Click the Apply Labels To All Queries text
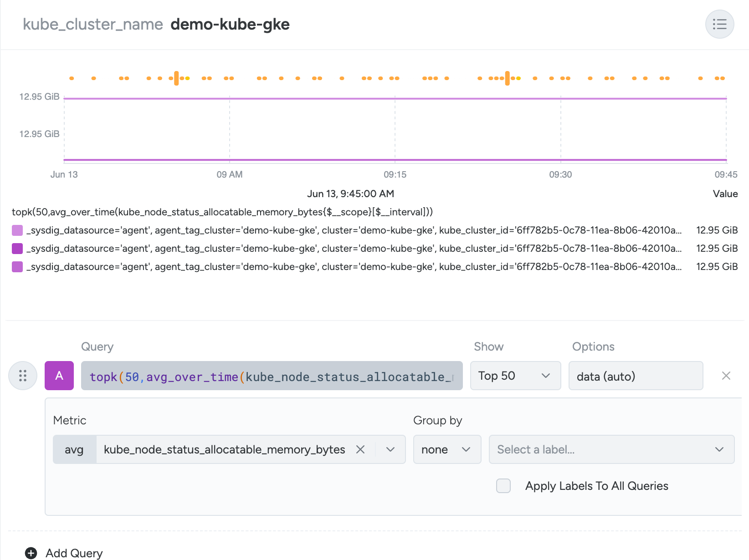749x560 pixels. (597, 486)
